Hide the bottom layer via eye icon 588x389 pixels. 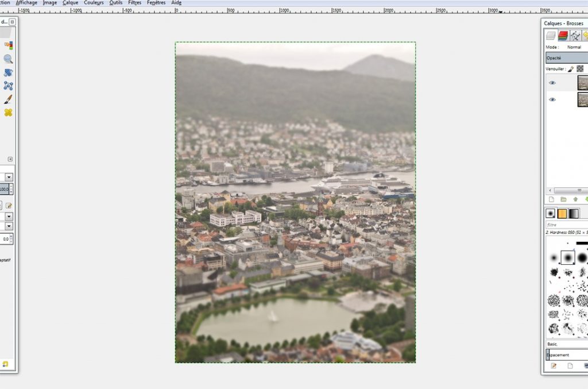tap(552, 99)
